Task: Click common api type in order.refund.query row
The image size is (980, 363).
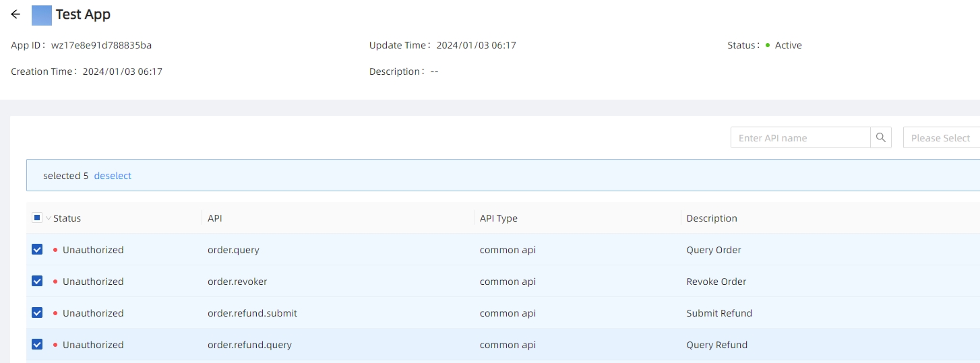Action: pyautogui.click(x=508, y=345)
